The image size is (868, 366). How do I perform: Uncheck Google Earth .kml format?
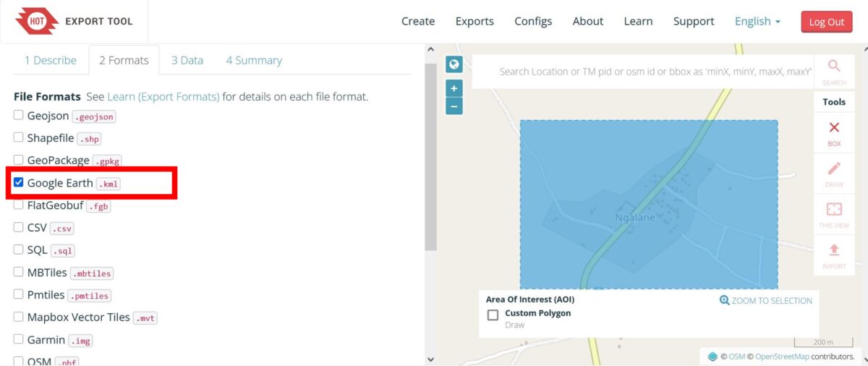[19, 182]
